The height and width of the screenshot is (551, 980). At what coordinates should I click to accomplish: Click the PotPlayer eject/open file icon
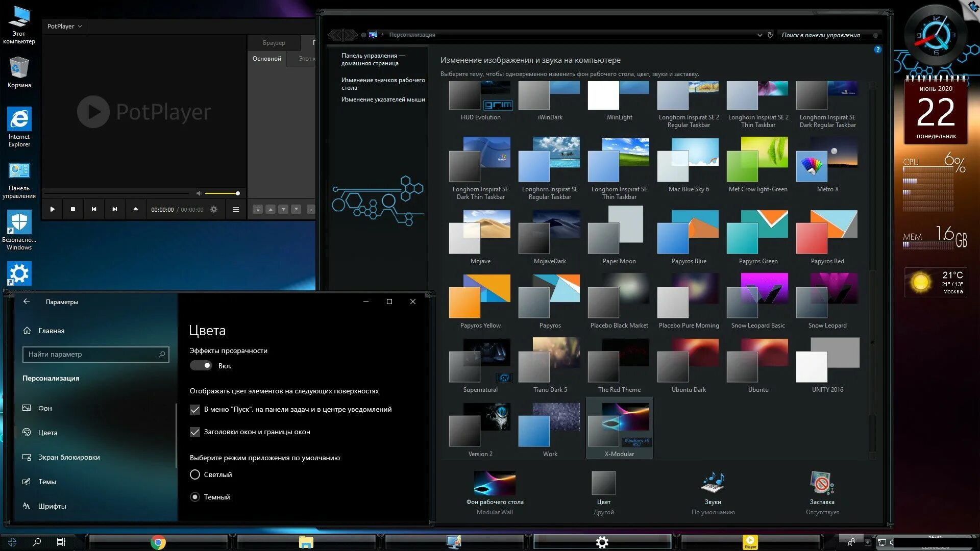tap(135, 209)
